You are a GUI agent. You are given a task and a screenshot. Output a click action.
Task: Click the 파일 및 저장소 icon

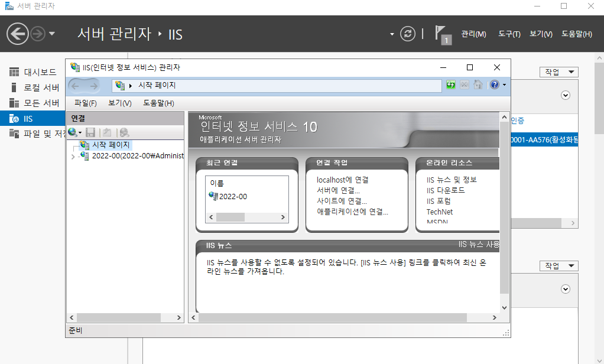coord(14,134)
